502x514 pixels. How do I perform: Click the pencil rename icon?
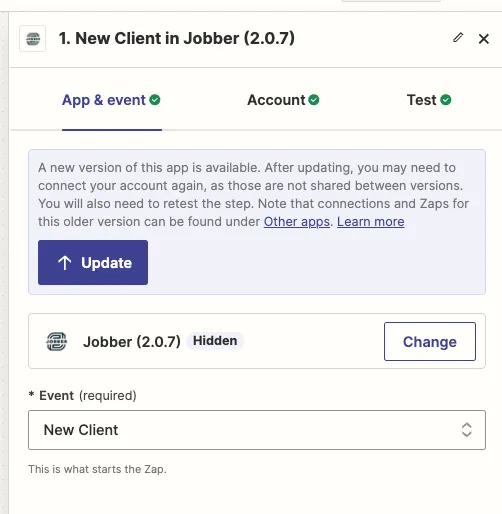(x=458, y=37)
